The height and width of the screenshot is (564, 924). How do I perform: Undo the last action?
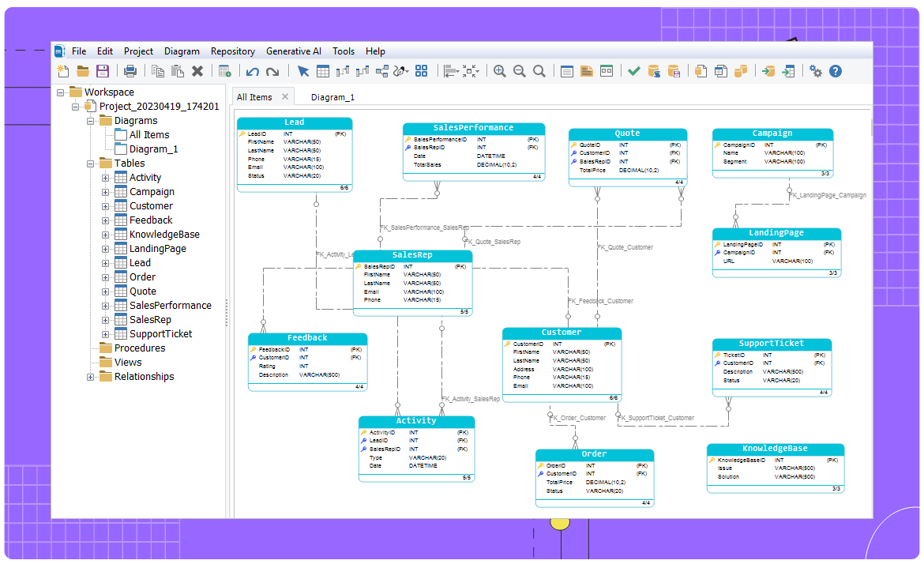click(253, 71)
